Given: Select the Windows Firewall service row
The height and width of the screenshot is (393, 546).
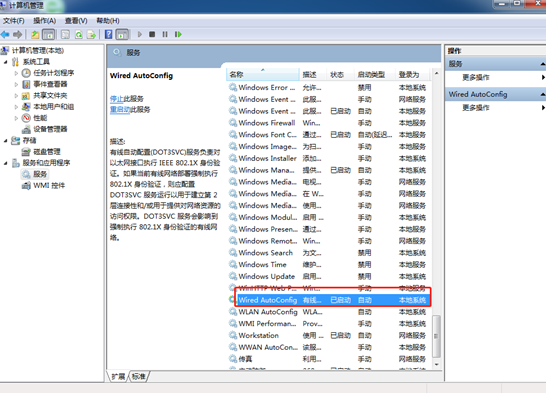Looking at the screenshot, I should pos(329,123).
